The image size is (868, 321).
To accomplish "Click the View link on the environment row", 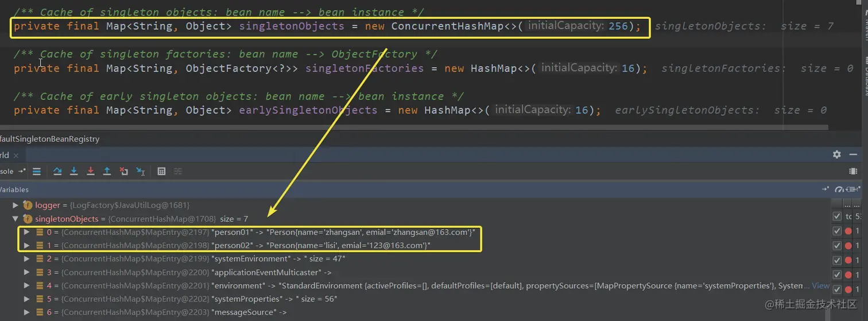I will coord(821,285).
